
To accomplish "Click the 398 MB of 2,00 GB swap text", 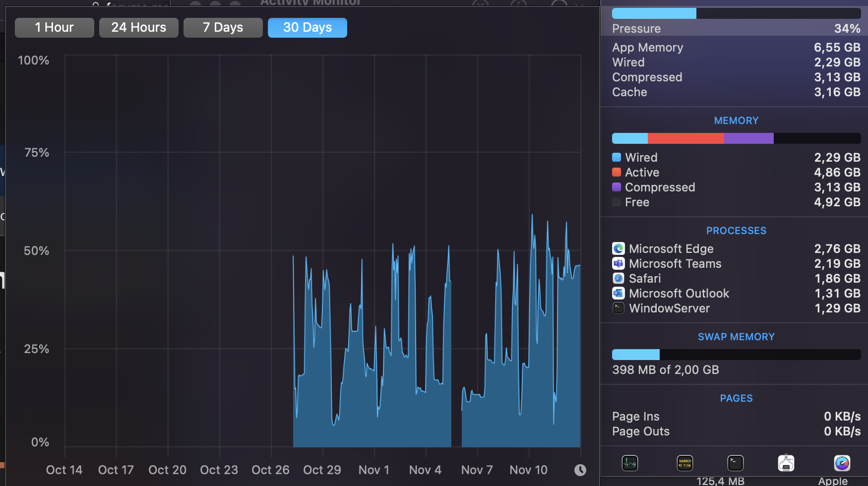I will click(666, 369).
